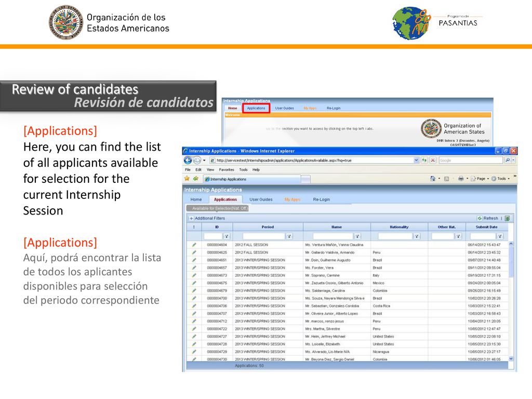Click the search magnifier icon
Screen dimensions: 532x399
508,160
